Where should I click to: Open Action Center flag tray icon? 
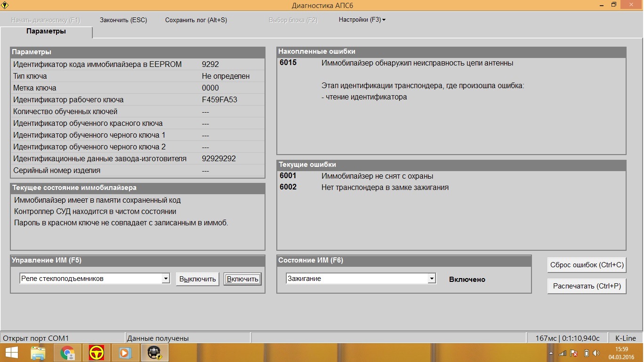tap(574, 353)
